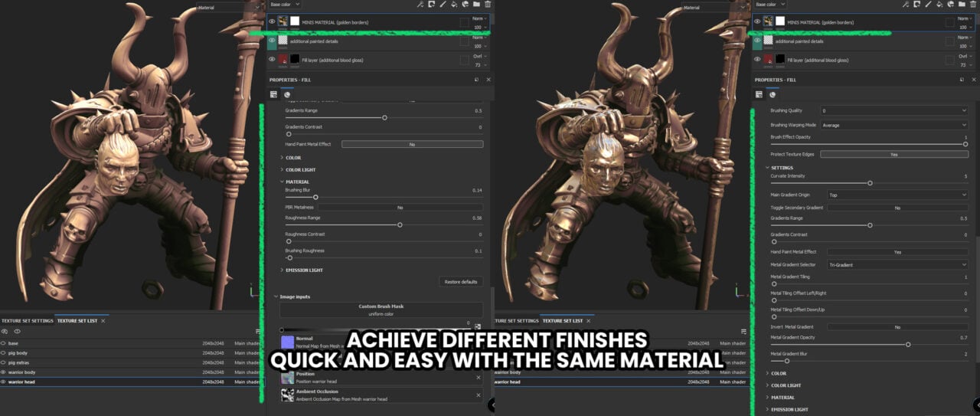Image resolution: width=980 pixels, height=416 pixels.
Task: Hide additional painted details layer in left screenshot
Action: click(272, 41)
